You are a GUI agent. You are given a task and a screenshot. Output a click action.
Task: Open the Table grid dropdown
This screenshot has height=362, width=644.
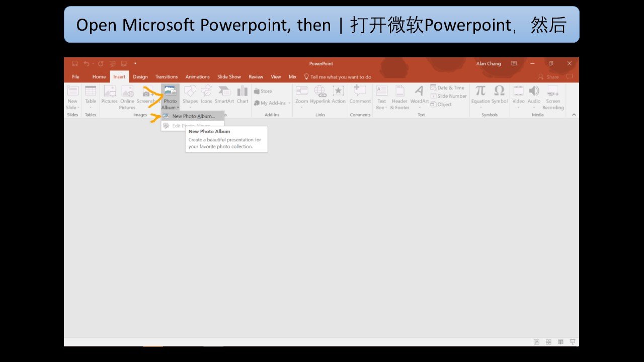[91, 98]
